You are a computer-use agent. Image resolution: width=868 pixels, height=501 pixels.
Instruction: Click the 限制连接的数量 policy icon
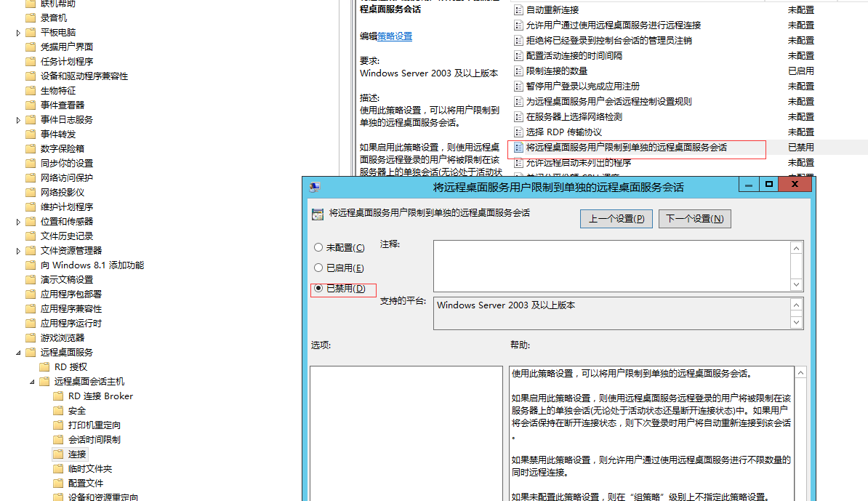tap(518, 71)
